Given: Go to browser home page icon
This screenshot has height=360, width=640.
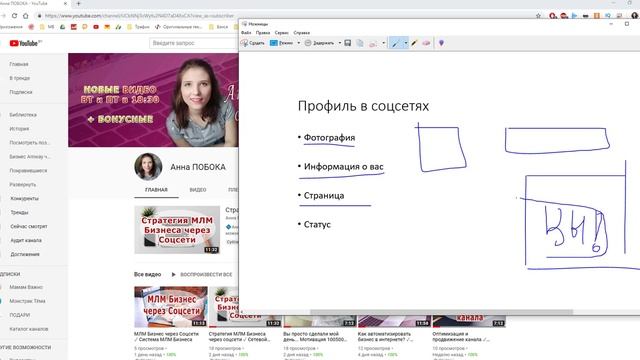Looking at the screenshot, I should tap(26, 16).
